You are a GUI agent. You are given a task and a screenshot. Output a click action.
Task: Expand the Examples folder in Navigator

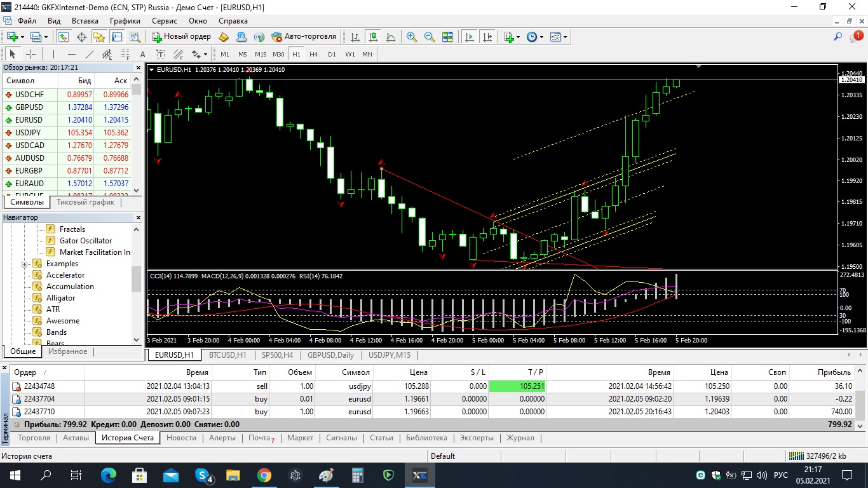click(x=25, y=264)
